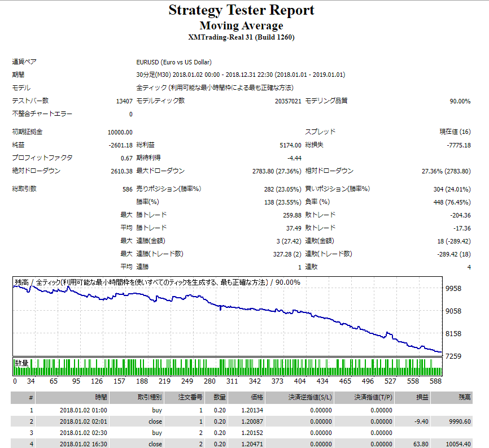Click win rate value 138 (23.55%)
Screen dimensions: 489x448
tap(282, 202)
